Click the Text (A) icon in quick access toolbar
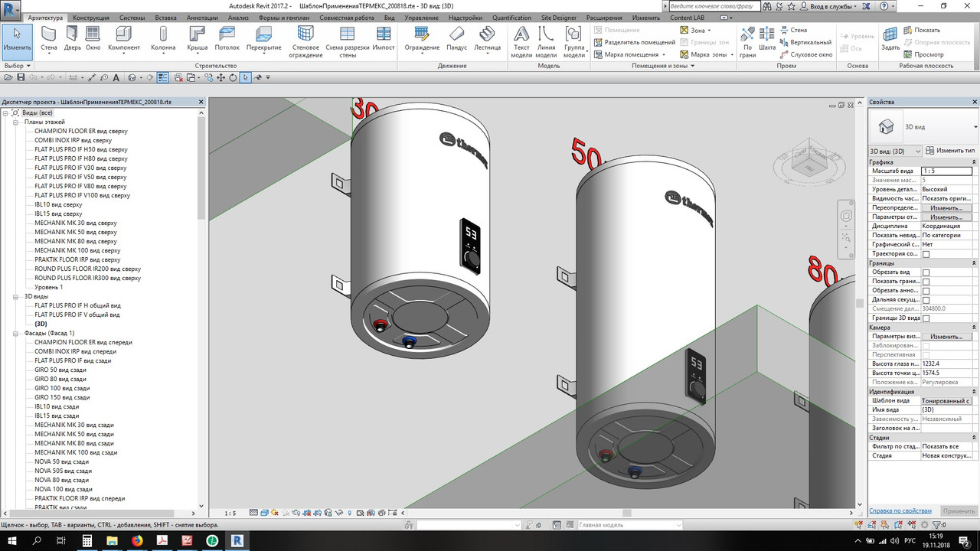Image resolution: width=980 pixels, height=551 pixels. tap(116, 77)
